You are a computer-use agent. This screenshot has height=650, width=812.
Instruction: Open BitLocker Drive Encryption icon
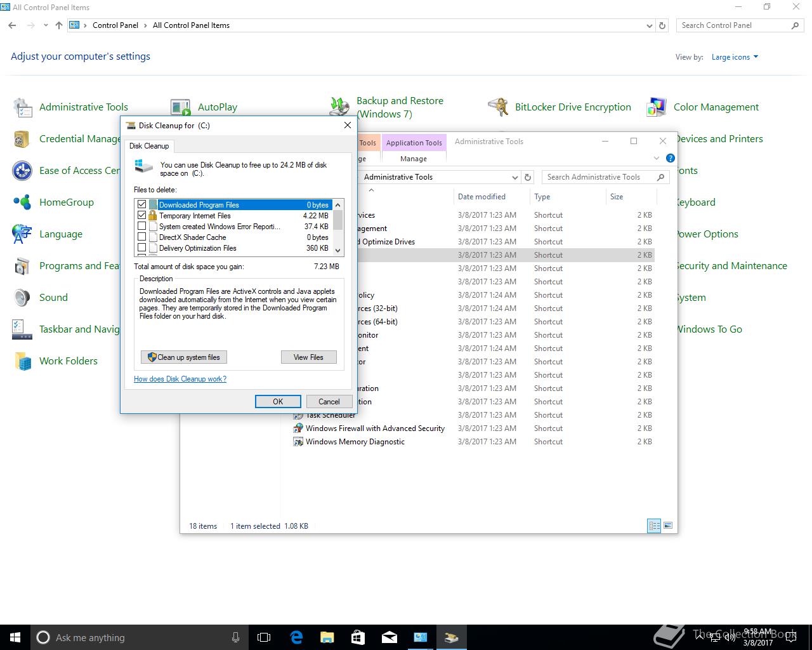click(498, 107)
